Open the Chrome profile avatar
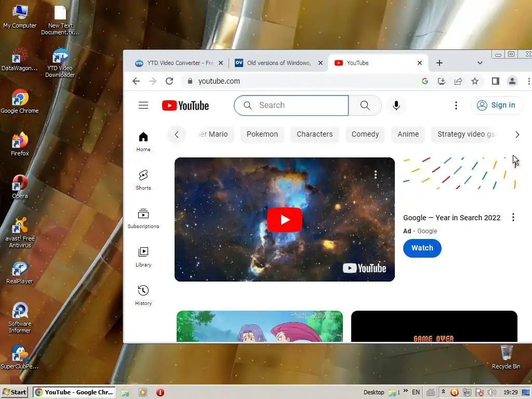This screenshot has height=399, width=532. [512, 81]
